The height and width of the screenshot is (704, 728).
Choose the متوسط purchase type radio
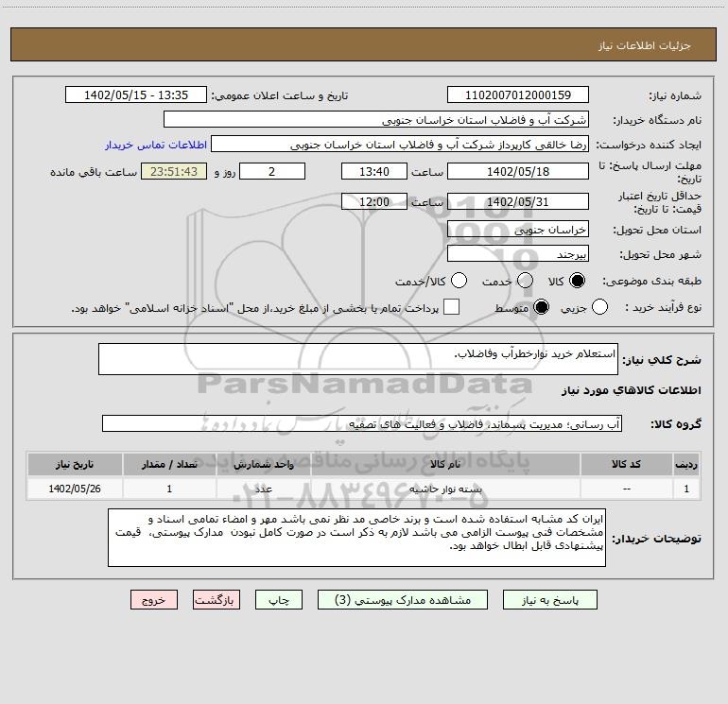tap(541, 307)
